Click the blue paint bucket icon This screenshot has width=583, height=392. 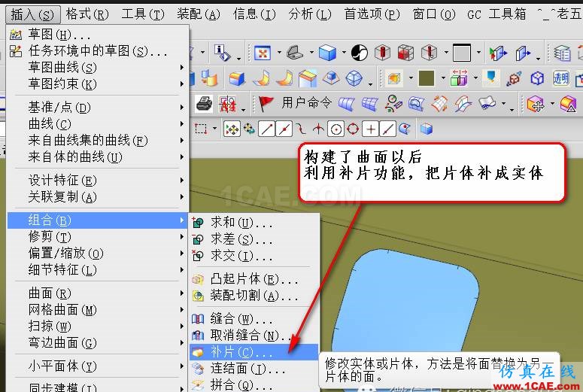click(491, 77)
